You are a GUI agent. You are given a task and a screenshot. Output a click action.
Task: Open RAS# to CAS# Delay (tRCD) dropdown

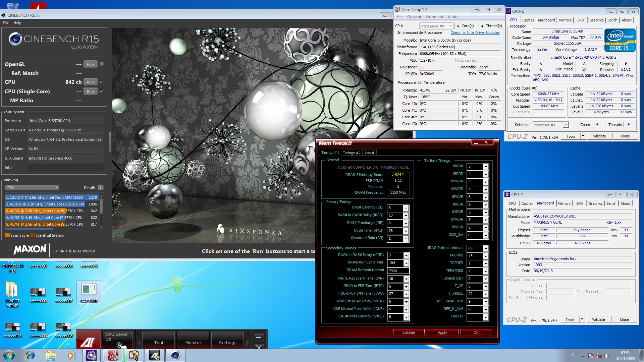[x=406, y=216]
